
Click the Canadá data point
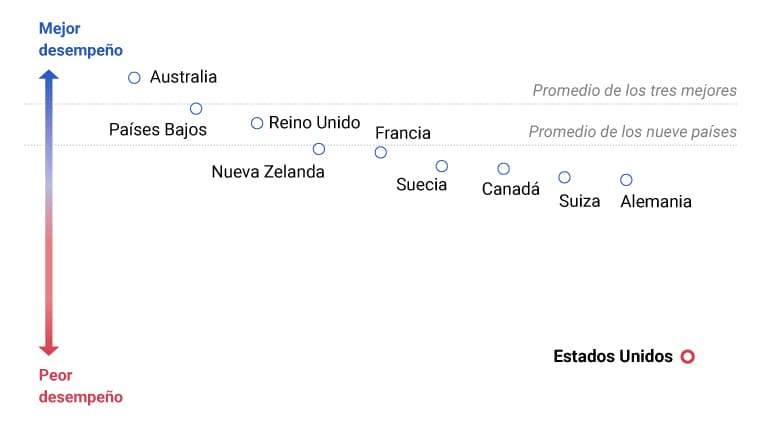tap(504, 169)
